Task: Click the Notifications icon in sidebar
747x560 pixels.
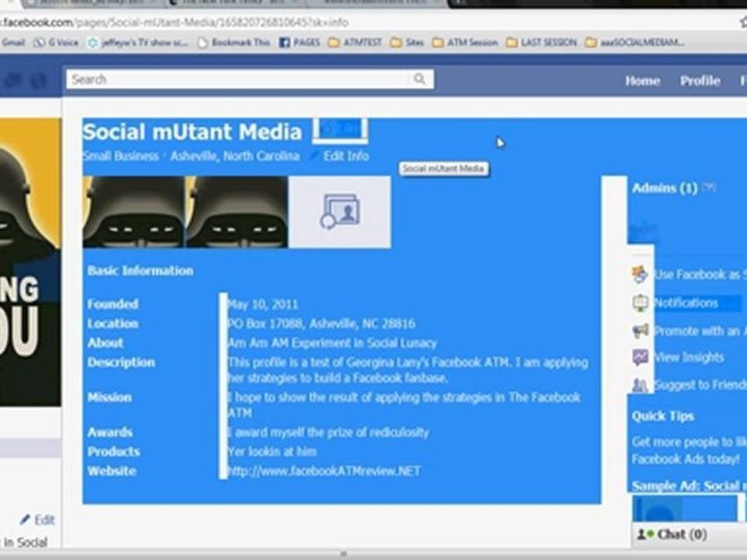Action: point(640,303)
